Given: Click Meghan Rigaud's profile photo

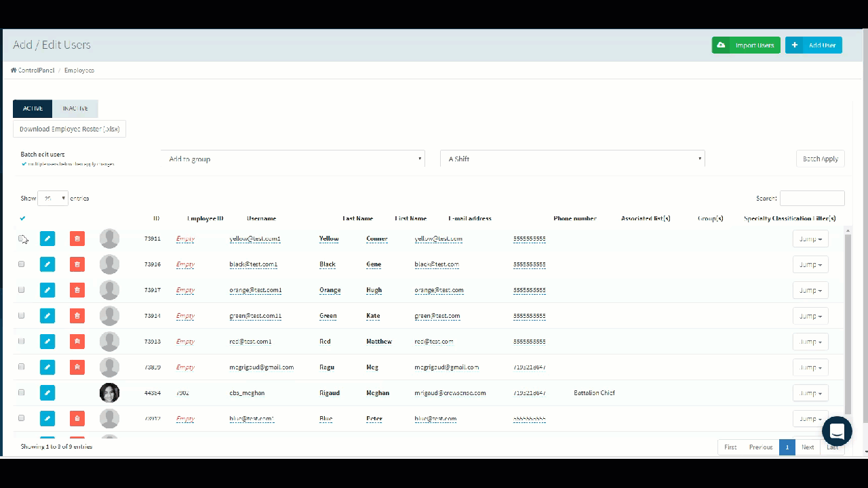Looking at the screenshot, I should pos(109,393).
